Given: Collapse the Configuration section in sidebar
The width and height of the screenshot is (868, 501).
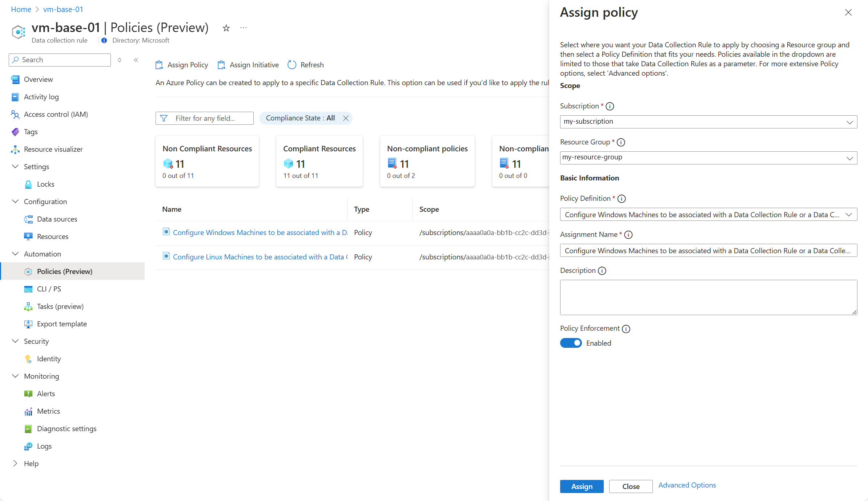Looking at the screenshot, I should point(15,202).
